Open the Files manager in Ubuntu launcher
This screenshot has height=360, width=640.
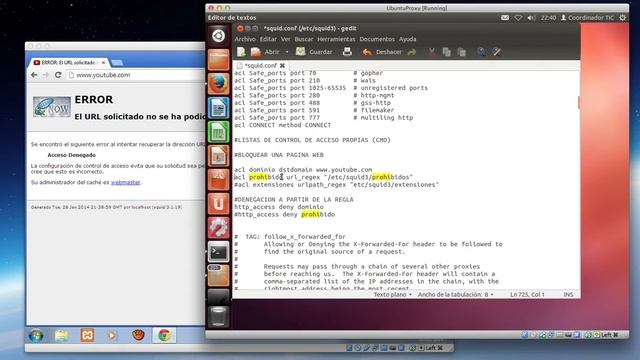[218, 60]
